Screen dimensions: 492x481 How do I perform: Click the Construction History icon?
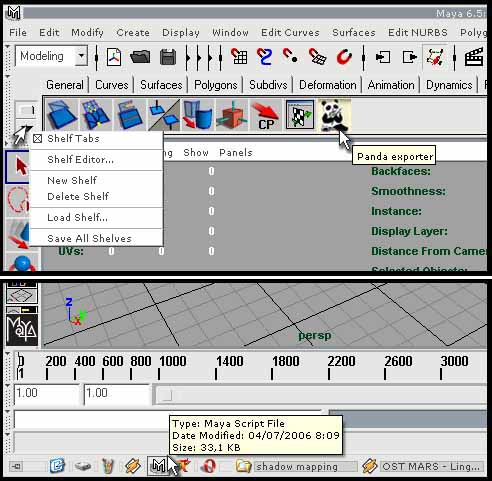pyautogui.click(x=435, y=57)
